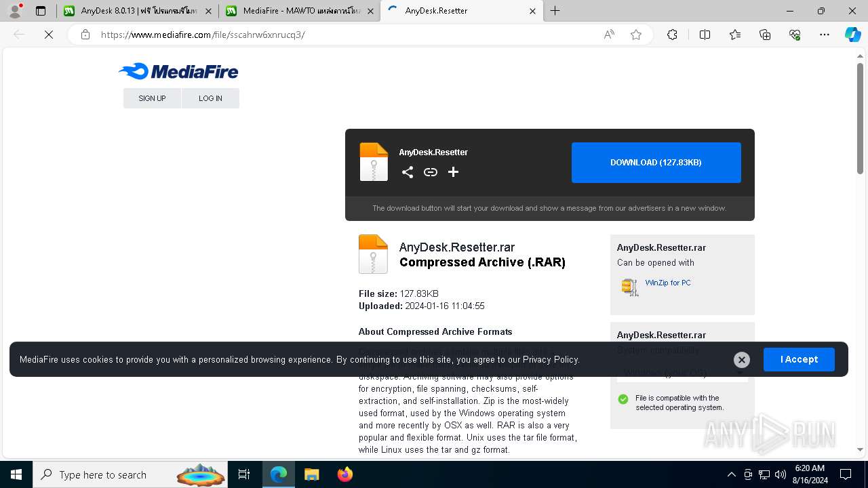
Task: Save file to account plus icon
Action: coord(454,172)
